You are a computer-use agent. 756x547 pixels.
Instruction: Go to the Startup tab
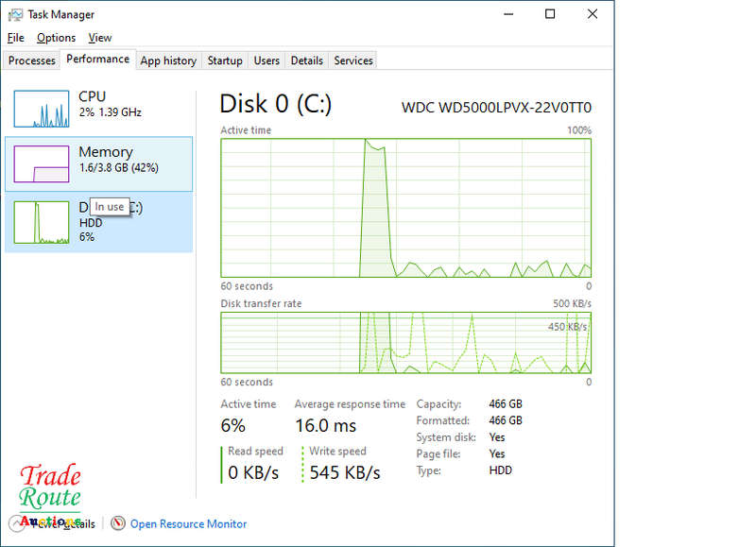click(x=225, y=60)
